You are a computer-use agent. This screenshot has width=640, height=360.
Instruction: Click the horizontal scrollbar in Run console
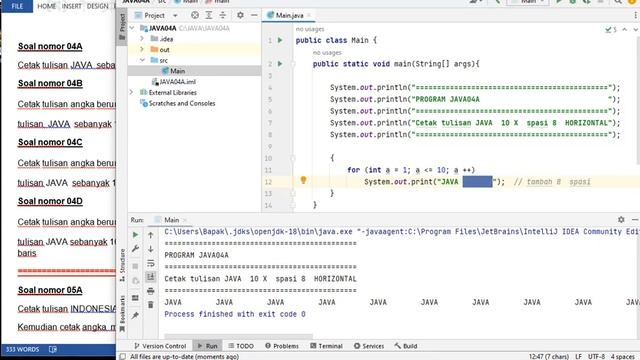[x=238, y=337]
